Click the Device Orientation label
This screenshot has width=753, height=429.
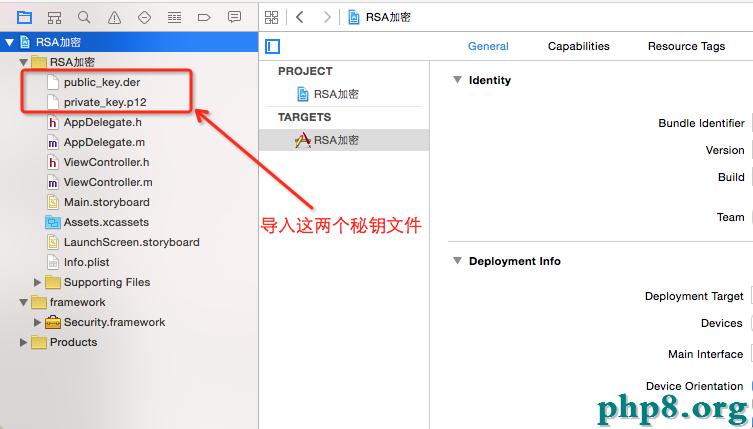[x=694, y=386]
